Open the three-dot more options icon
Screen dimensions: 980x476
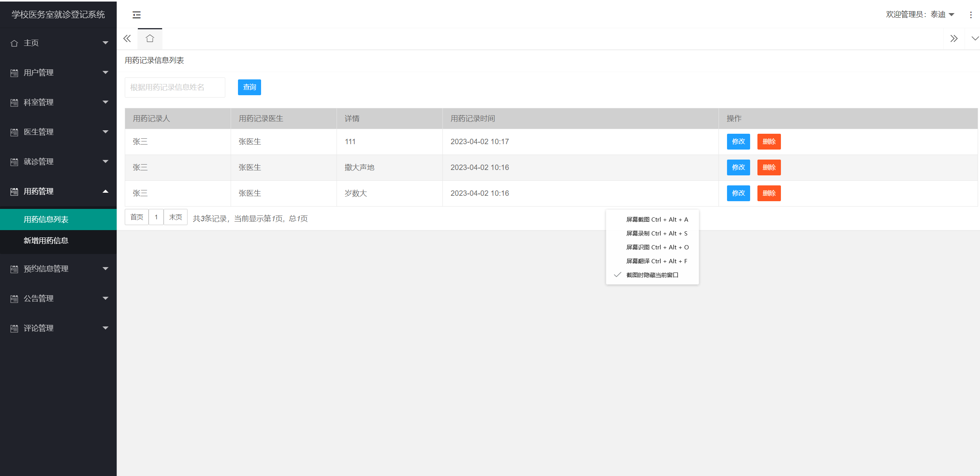click(970, 15)
